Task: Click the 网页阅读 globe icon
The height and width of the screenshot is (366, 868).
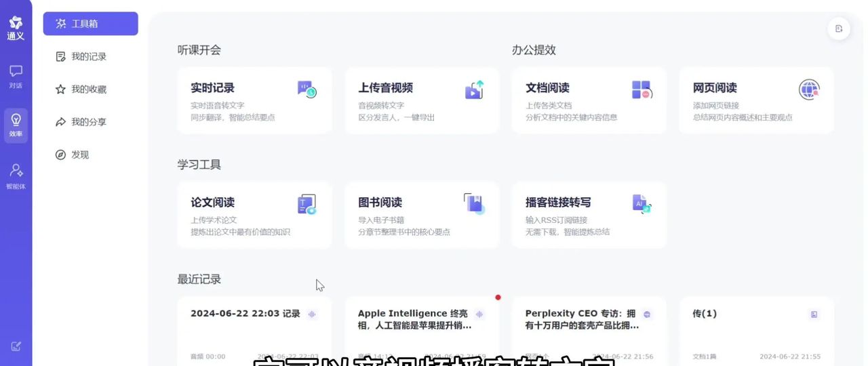Action: click(x=809, y=89)
